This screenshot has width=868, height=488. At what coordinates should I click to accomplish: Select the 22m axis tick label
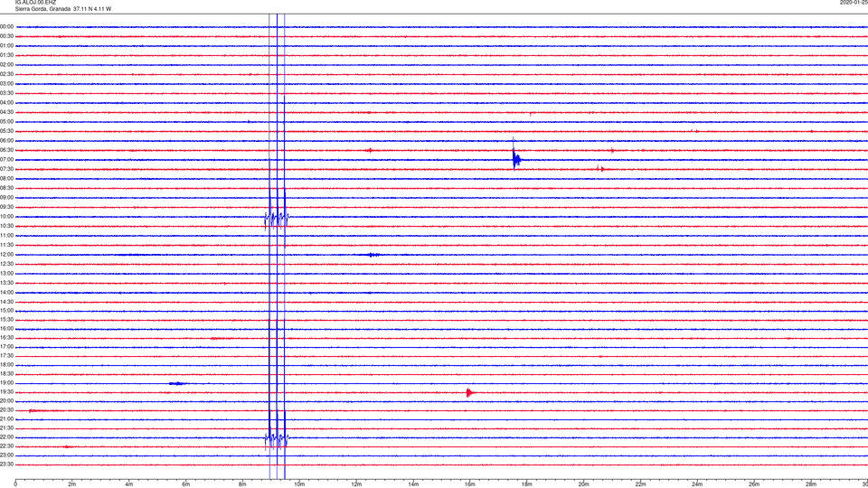[x=640, y=484]
